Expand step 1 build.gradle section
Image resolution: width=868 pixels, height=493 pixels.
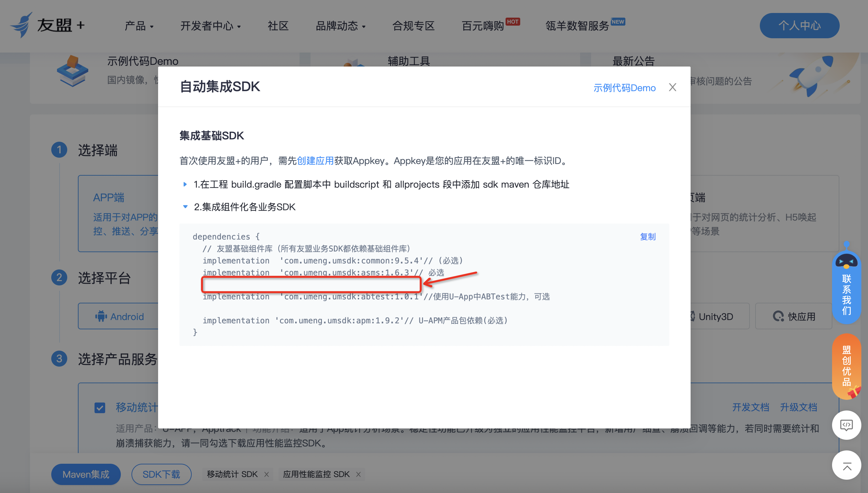(x=185, y=184)
